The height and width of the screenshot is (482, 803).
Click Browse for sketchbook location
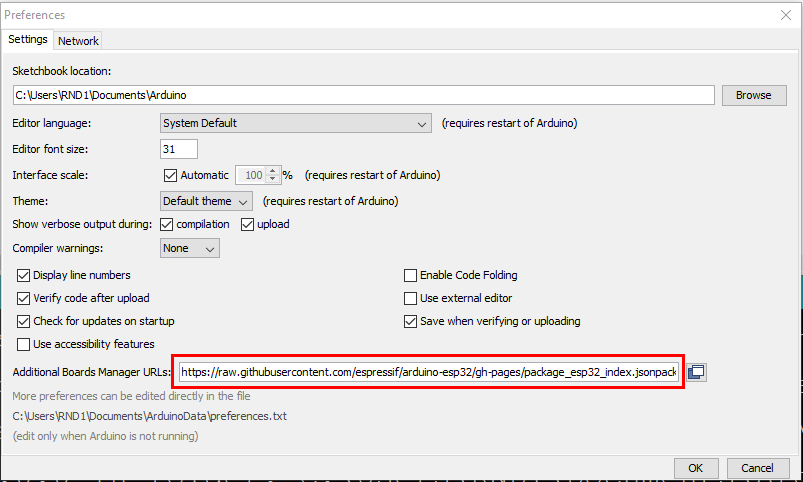click(753, 95)
